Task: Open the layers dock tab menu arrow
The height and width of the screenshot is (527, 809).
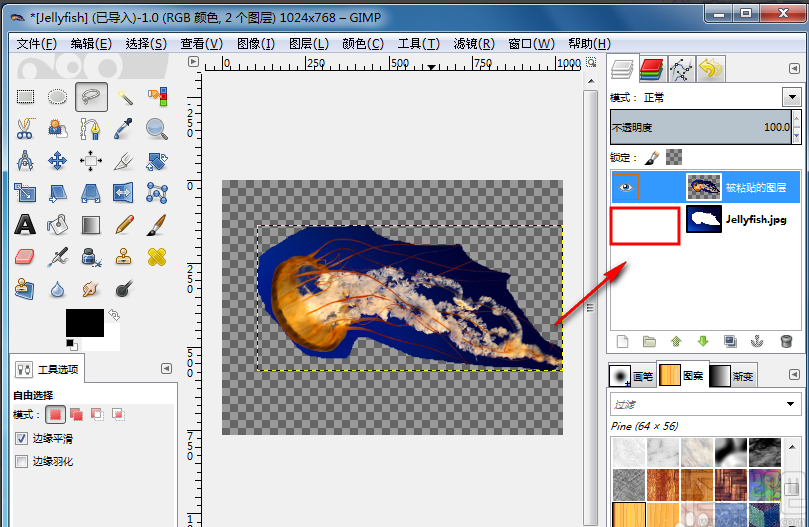Action: [x=795, y=69]
